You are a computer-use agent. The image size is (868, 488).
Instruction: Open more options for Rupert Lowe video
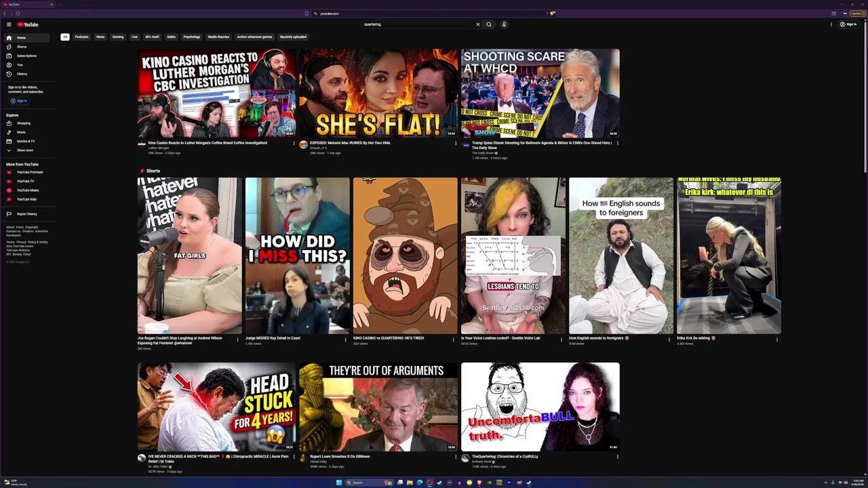[x=456, y=457]
